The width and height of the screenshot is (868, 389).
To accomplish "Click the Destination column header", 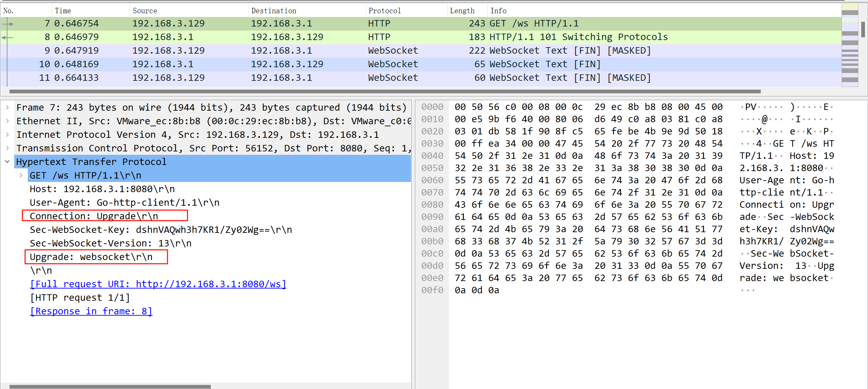I will pyautogui.click(x=274, y=11).
